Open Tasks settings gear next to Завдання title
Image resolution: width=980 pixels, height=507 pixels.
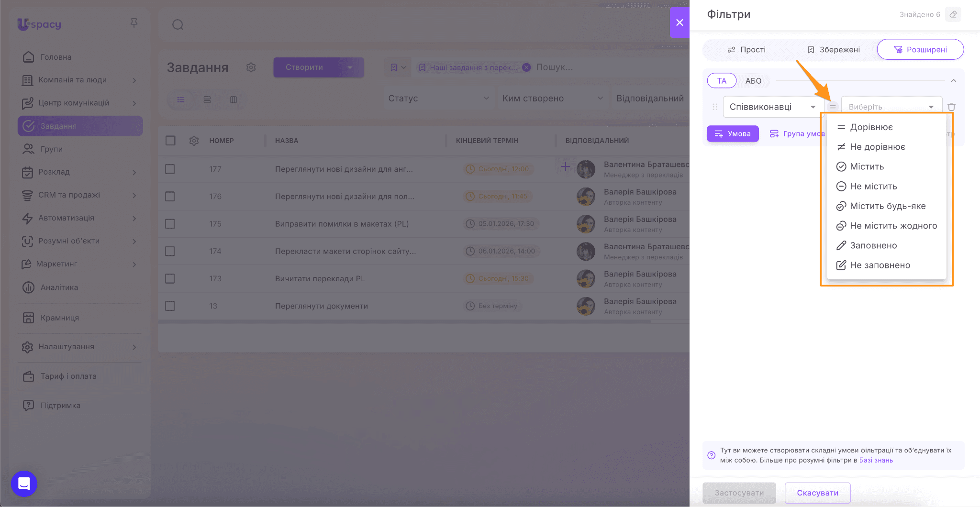pos(251,67)
